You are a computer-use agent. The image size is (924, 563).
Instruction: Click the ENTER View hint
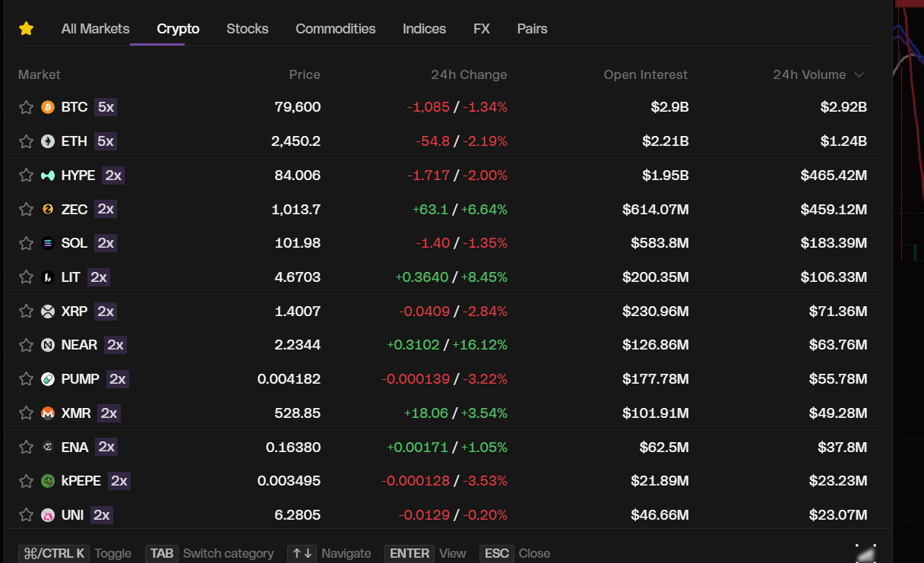(x=426, y=553)
